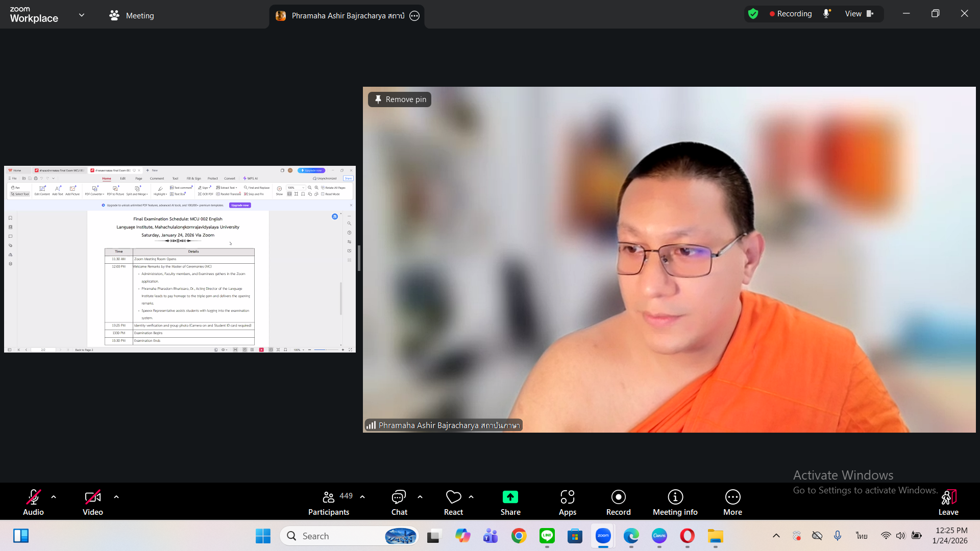980x551 pixels.
Task: Open the Zoom Workplace dropdown chevron
Action: pos(82,15)
